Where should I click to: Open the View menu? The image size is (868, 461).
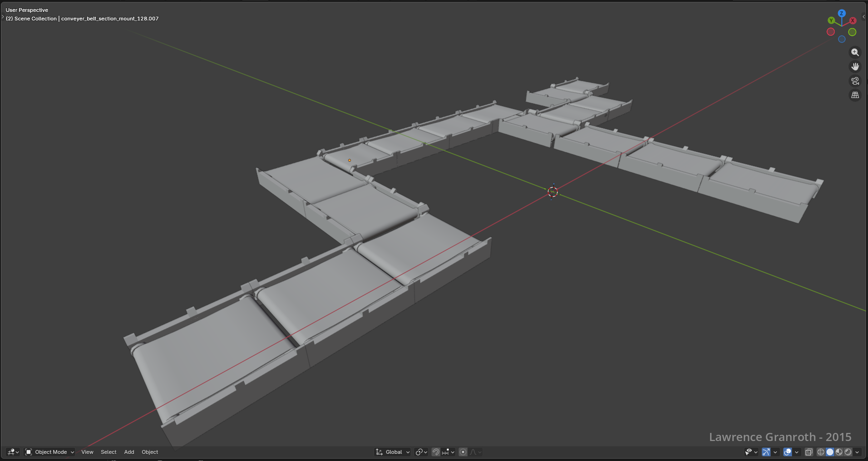[x=87, y=452]
